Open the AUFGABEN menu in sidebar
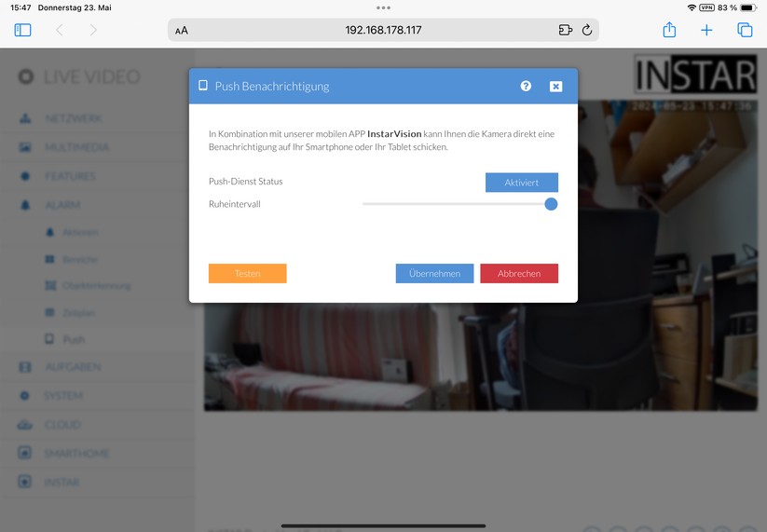The width and height of the screenshot is (767, 532). click(x=98, y=367)
